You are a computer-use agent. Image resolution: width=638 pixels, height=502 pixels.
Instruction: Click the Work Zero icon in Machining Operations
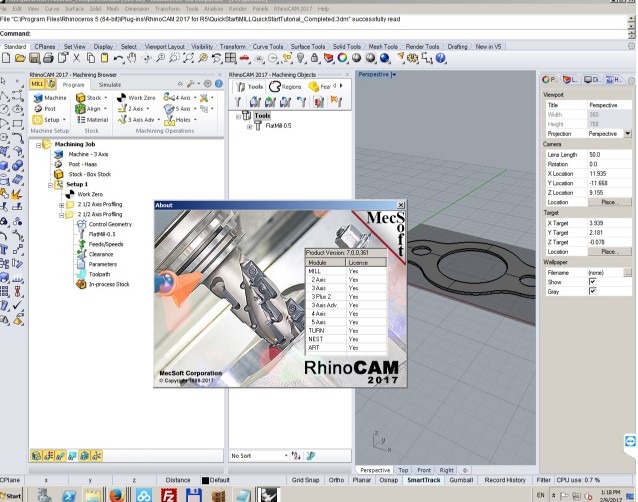[x=123, y=98]
